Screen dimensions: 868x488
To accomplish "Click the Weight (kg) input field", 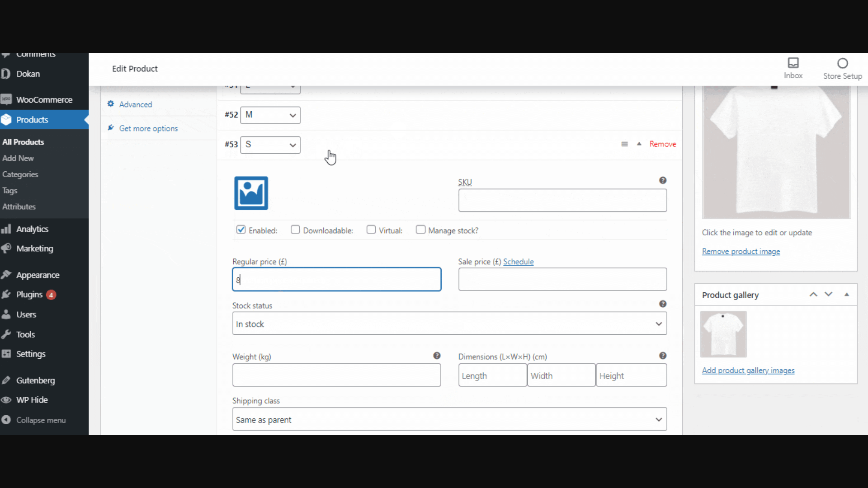I will coord(336,375).
